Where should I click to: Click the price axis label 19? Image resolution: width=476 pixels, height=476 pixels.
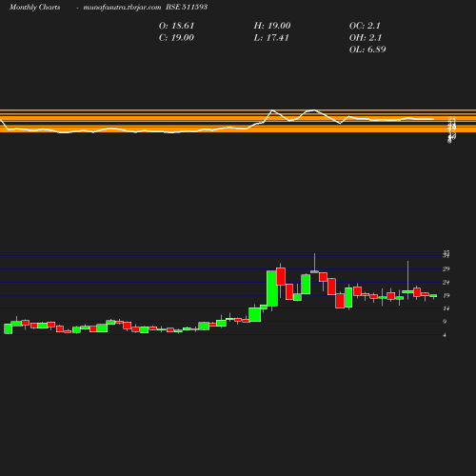446,295
